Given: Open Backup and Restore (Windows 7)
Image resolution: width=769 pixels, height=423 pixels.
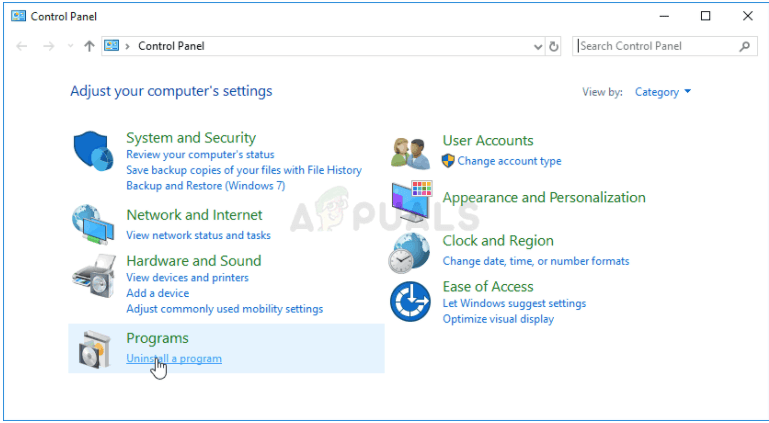Looking at the screenshot, I should 206,186.
